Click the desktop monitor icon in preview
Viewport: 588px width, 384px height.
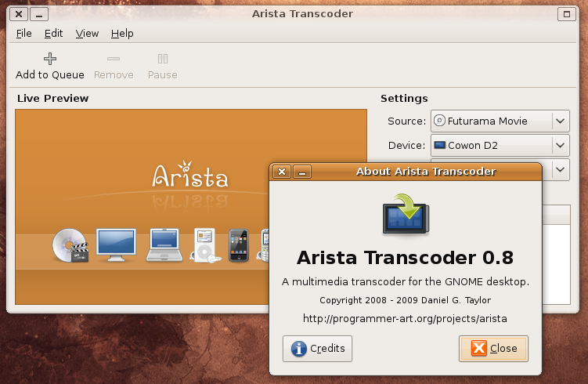coord(116,245)
